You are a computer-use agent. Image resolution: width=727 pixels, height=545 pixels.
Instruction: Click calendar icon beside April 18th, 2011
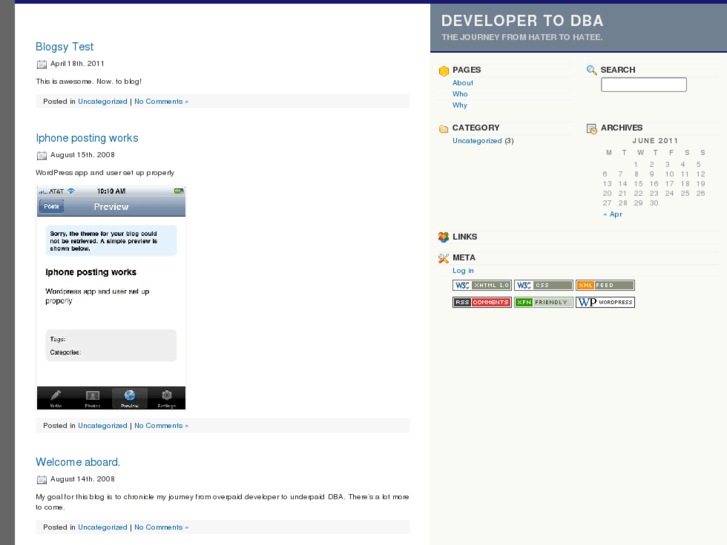(x=42, y=64)
